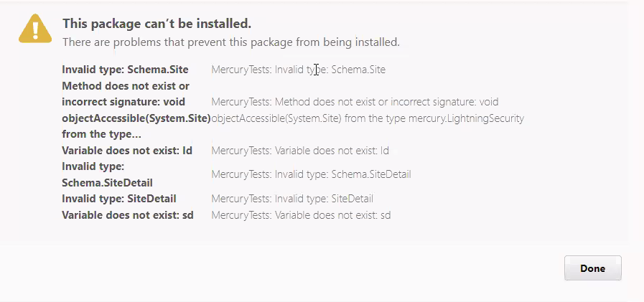Click the "There are problems that prevent" subtitle

pos(231,42)
